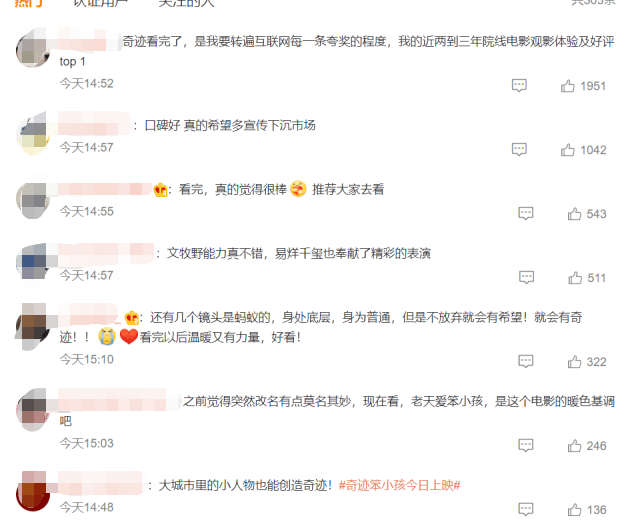The image size is (634, 522).
Task: Open replies for the 口碑好 comment
Action: click(x=519, y=149)
